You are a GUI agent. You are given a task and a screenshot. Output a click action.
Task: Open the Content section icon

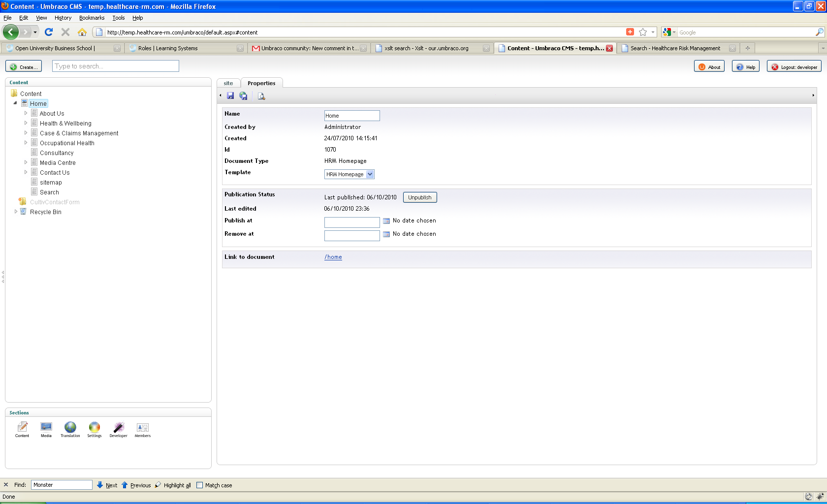pos(22,430)
